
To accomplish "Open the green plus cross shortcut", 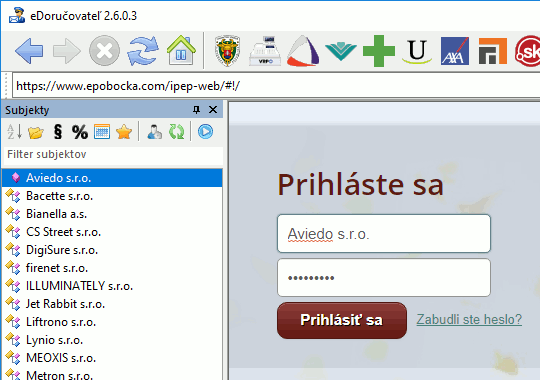I will (379, 51).
